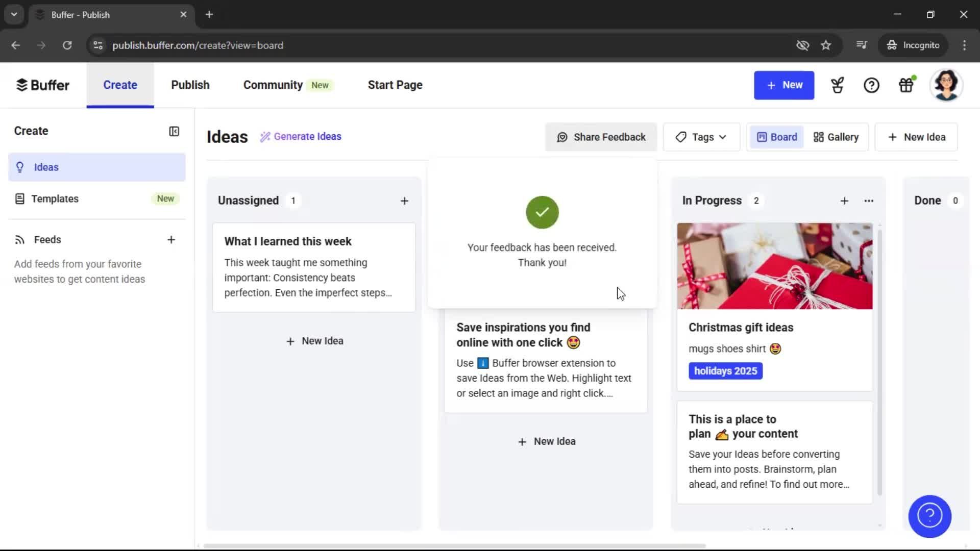
Task: Expand the Tags filter dropdown
Action: coord(701,137)
